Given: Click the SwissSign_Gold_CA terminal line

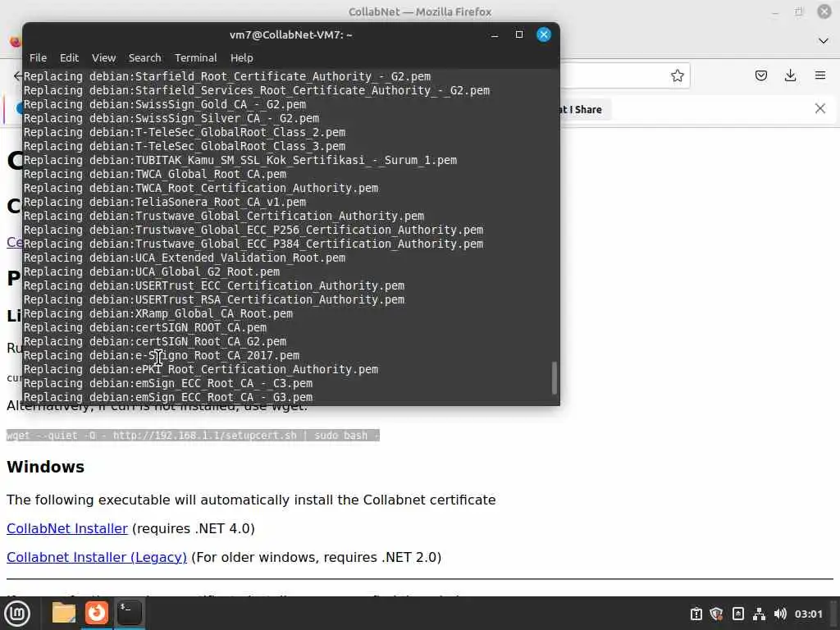Looking at the screenshot, I should (x=164, y=105).
